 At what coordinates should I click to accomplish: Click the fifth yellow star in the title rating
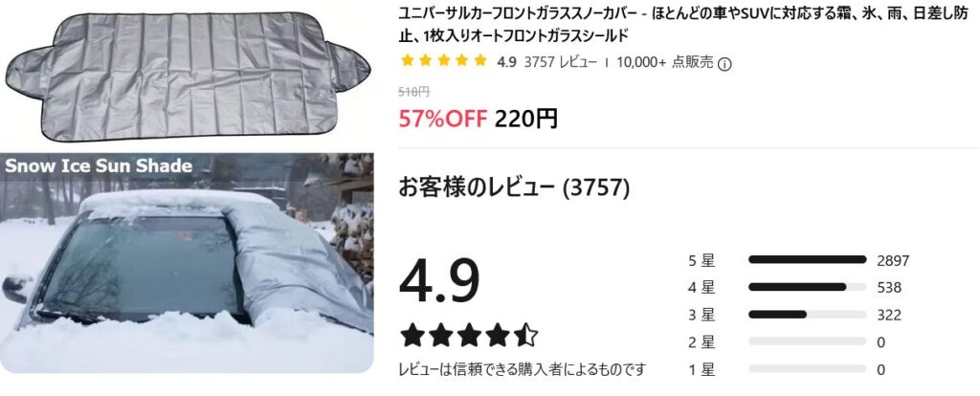(x=480, y=60)
